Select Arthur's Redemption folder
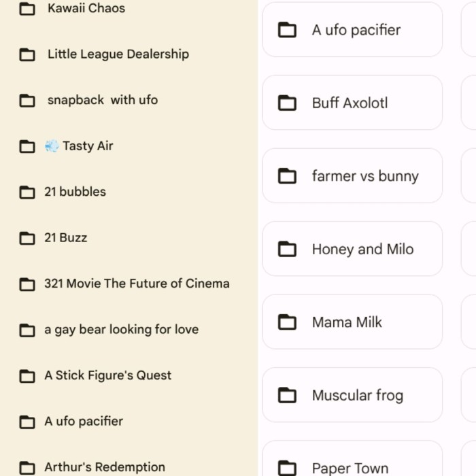Viewport: 476px width, 476px height. coord(105,467)
